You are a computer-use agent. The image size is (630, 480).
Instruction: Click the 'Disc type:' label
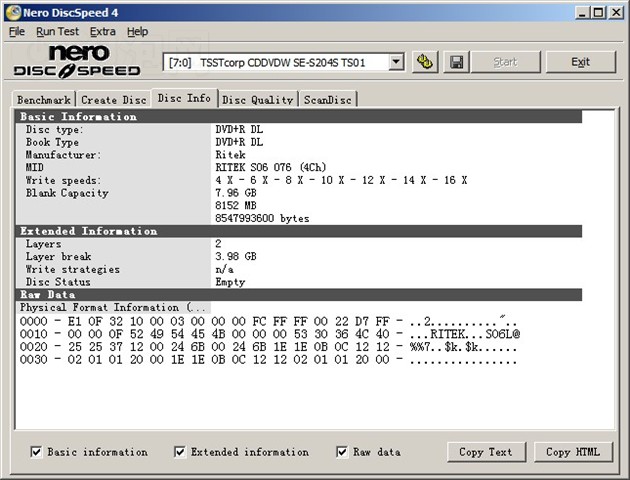coord(55,129)
